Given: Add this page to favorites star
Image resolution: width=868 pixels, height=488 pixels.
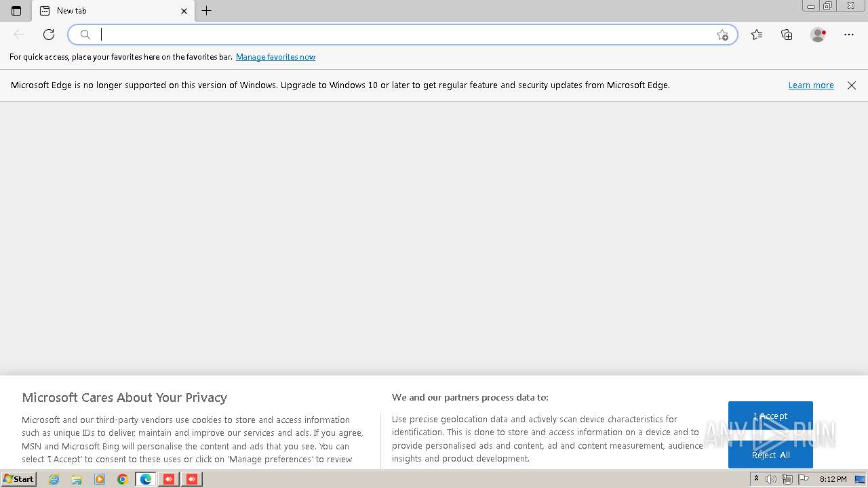Looking at the screenshot, I should (x=722, y=35).
